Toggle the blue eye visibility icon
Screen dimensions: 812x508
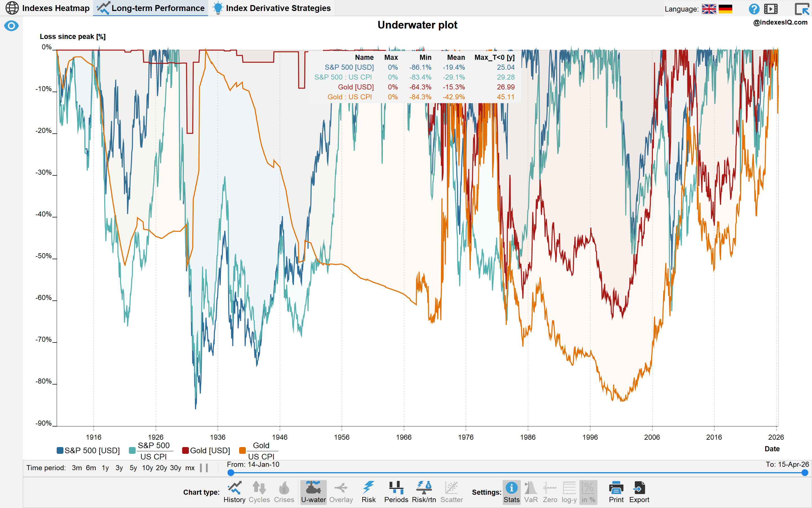coord(11,26)
